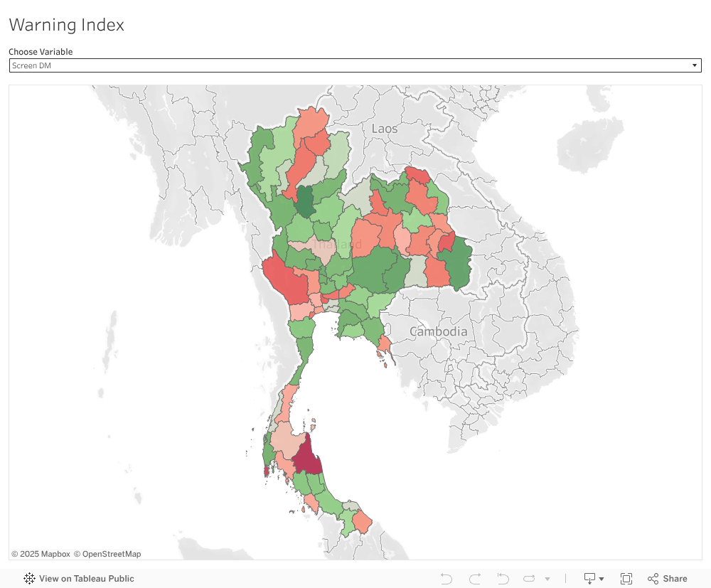The height and width of the screenshot is (588, 711).
Task: Click the Tableau logo icon
Action: 29,579
